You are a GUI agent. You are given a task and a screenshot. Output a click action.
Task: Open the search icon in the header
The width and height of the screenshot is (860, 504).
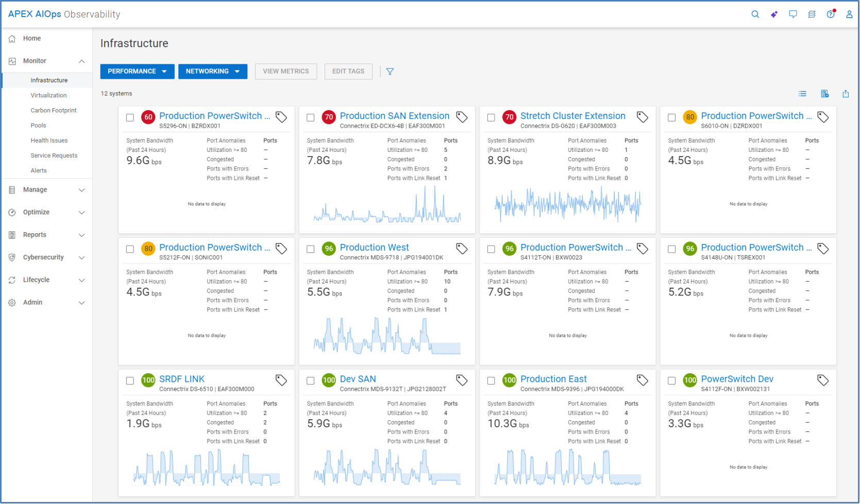click(755, 14)
